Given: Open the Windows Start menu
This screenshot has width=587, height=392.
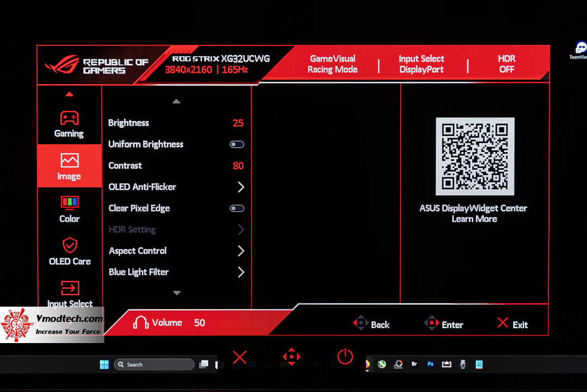Looking at the screenshot, I should [x=104, y=365].
